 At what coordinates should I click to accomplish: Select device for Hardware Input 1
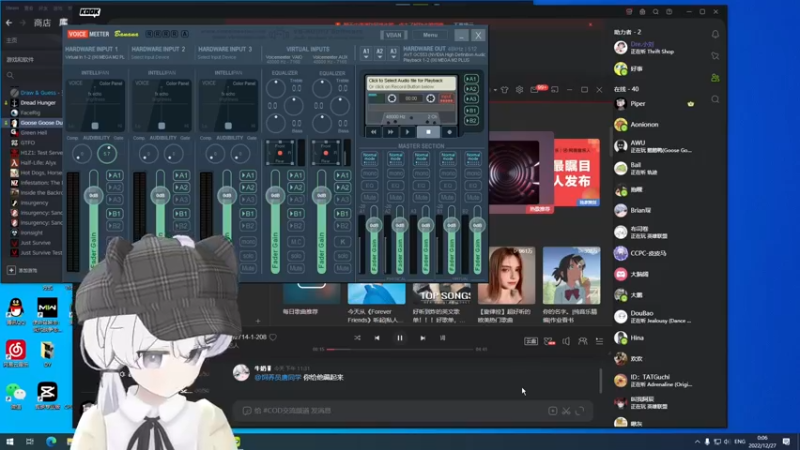pos(95,57)
